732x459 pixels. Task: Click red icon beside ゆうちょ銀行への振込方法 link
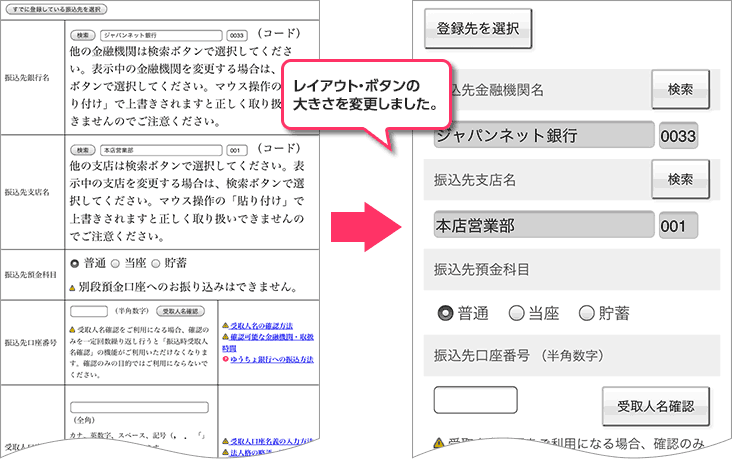224,359
